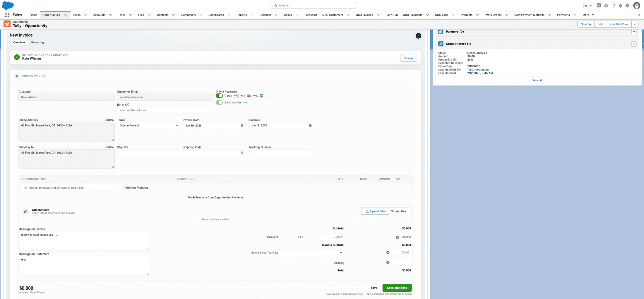This screenshot has height=299, width=644.
Task: Click the Edit opportunity button
Action: point(600,24)
